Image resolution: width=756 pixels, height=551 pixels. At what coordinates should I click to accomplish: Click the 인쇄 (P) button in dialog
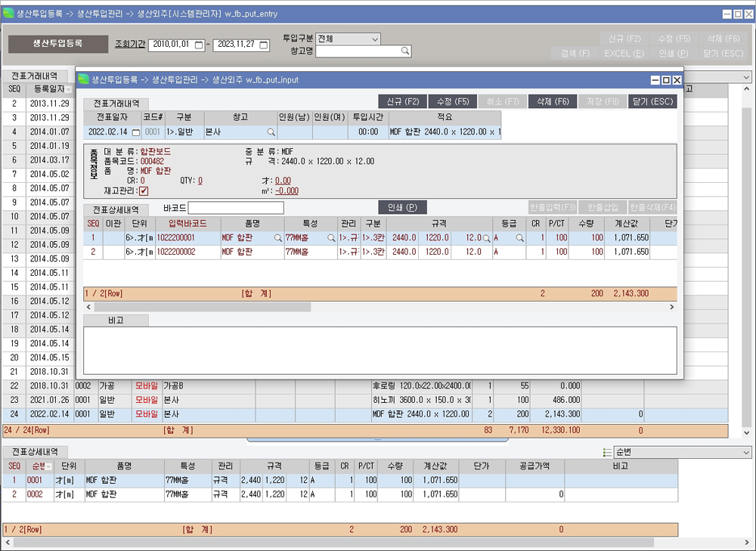(x=403, y=207)
